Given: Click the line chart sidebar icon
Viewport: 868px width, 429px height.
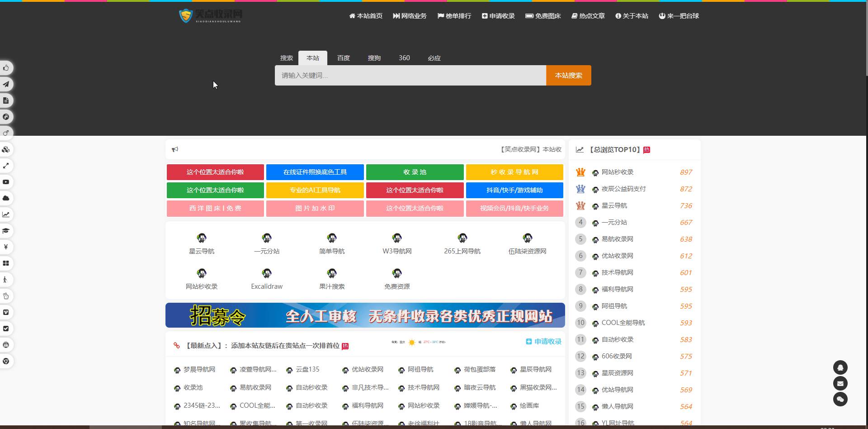Looking at the screenshot, I should pos(6,214).
